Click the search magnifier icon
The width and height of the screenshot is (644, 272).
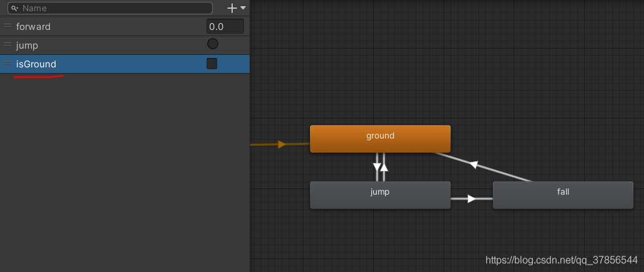(x=15, y=8)
